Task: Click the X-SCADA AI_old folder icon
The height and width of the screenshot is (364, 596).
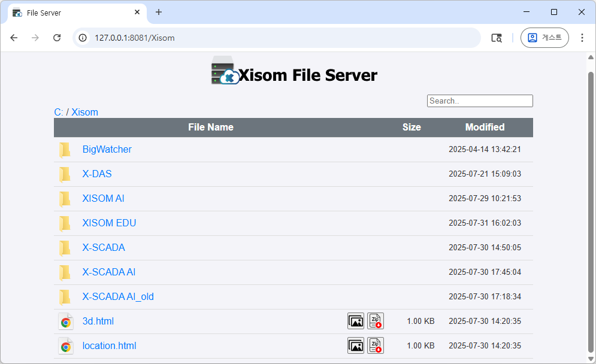Action: [65, 297]
